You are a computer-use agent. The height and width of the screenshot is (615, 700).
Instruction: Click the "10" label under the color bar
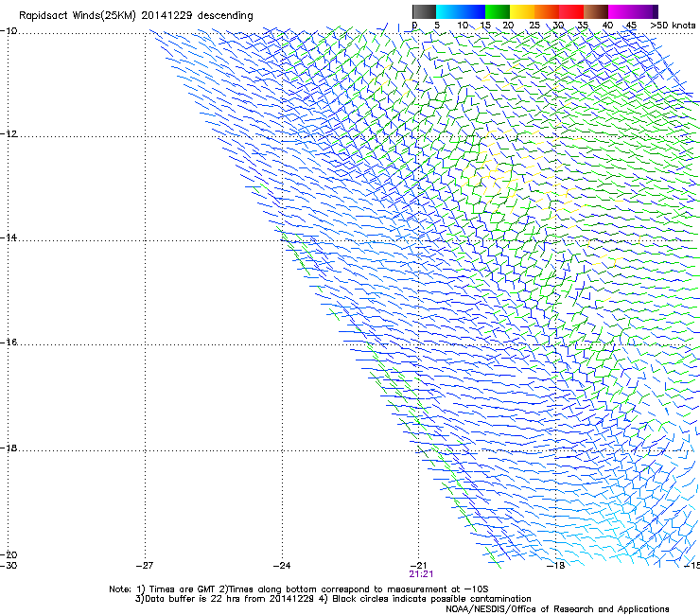(463, 26)
